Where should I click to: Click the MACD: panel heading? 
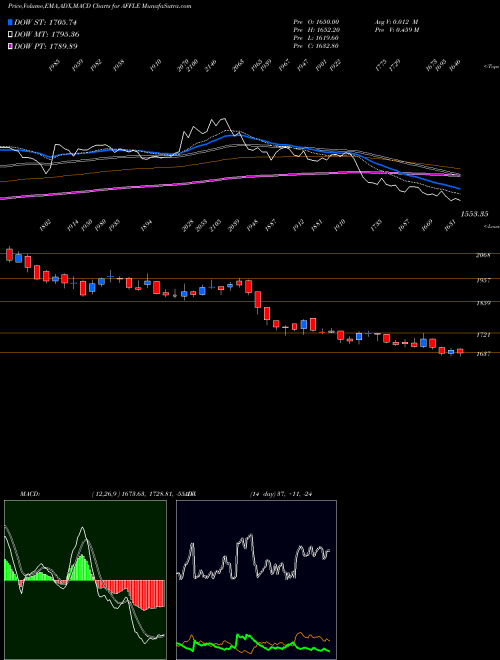point(30,493)
